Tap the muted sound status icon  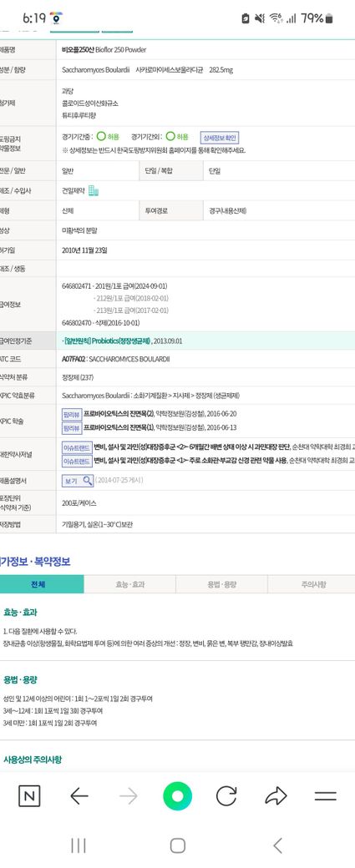coord(259,18)
